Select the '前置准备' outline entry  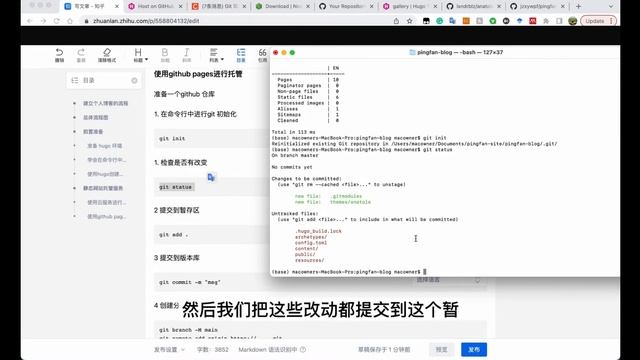[93, 131]
